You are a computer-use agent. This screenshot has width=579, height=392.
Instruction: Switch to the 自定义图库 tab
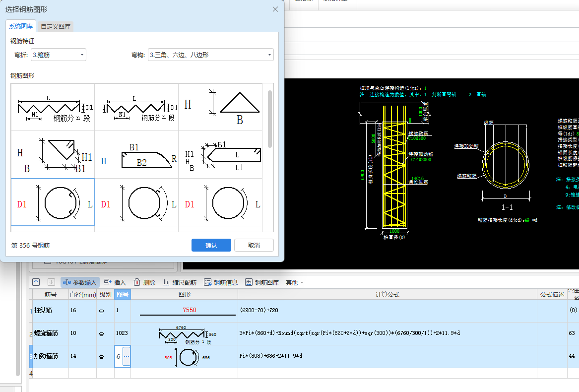(x=56, y=27)
